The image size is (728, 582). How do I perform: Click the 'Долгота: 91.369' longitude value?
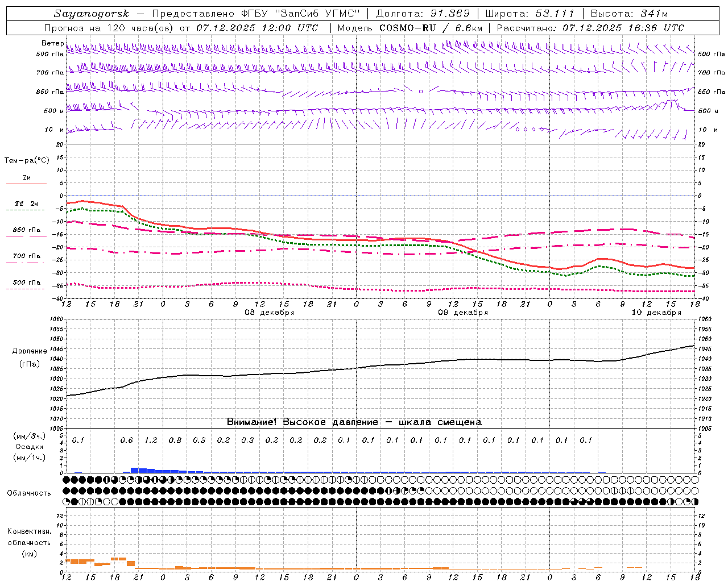(423, 14)
